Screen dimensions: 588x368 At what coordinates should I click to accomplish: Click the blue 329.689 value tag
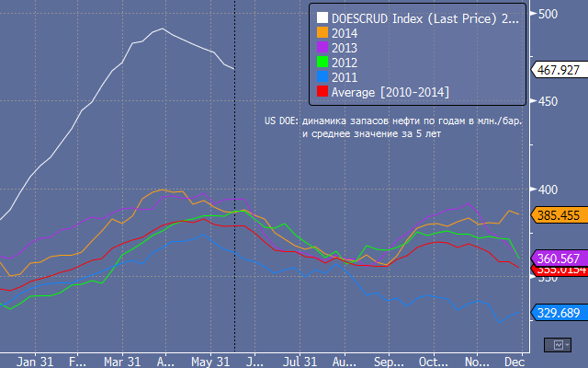(x=560, y=313)
